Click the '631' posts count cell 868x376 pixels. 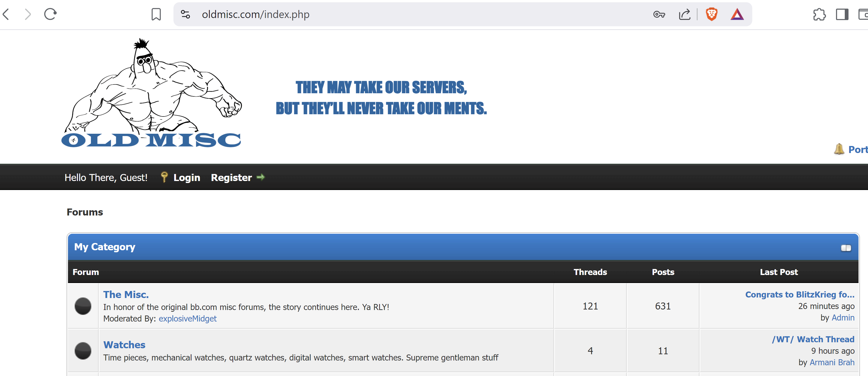tap(663, 306)
